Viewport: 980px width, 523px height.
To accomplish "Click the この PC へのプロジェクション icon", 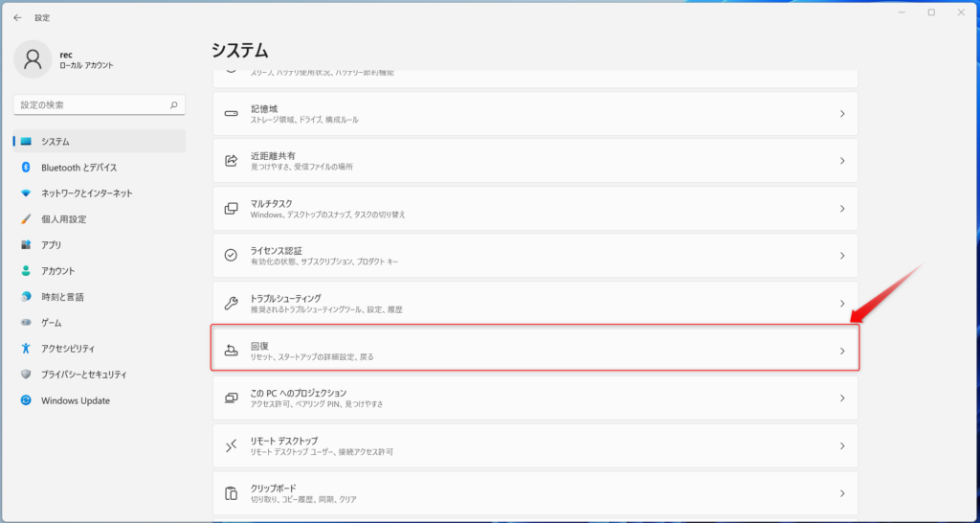I will pyautogui.click(x=232, y=398).
